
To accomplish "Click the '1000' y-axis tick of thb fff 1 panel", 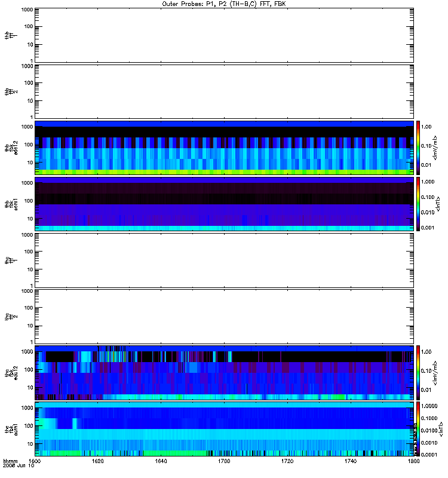I will coord(27,10).
